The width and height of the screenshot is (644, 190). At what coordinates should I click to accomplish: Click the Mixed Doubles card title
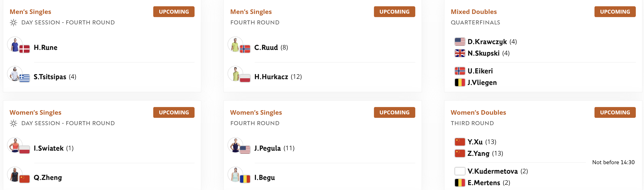(x=474, y=12)
